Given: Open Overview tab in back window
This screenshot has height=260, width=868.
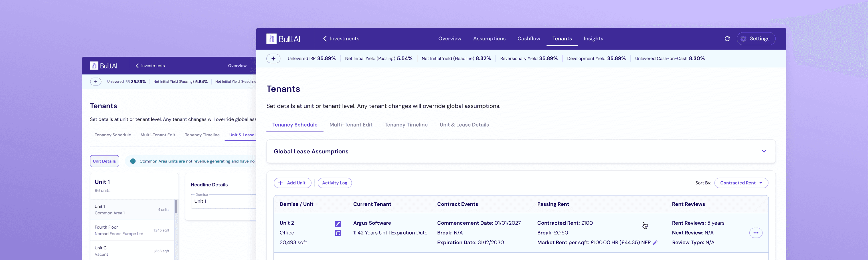Looking at the screenshot, I should [x=237, y=66].
